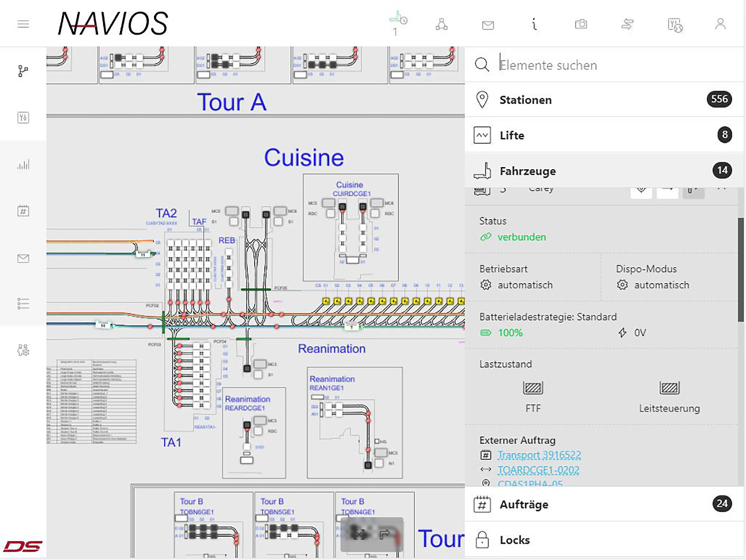Open the messages envelope in left sidebar
The height and width of the screenshot is (560, 746).
click(x=23, y=258)
